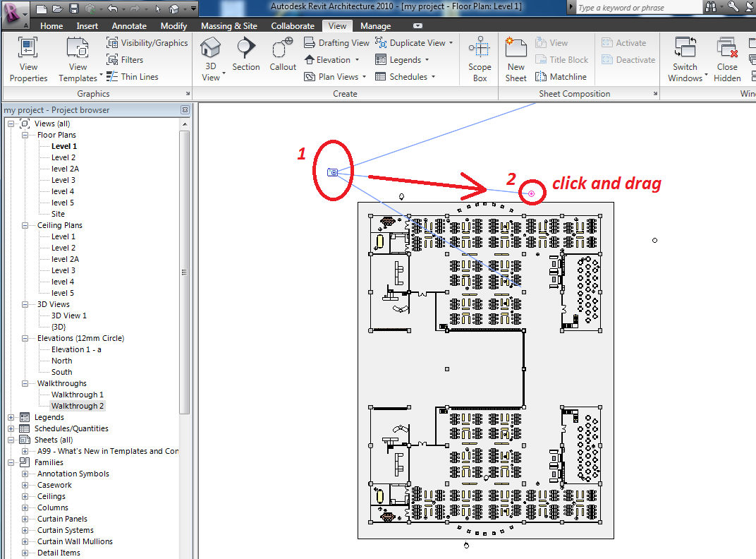Screen dimensions: 756x559
Task: Open Switch Windows menu
Action: (x=685, y=59)
